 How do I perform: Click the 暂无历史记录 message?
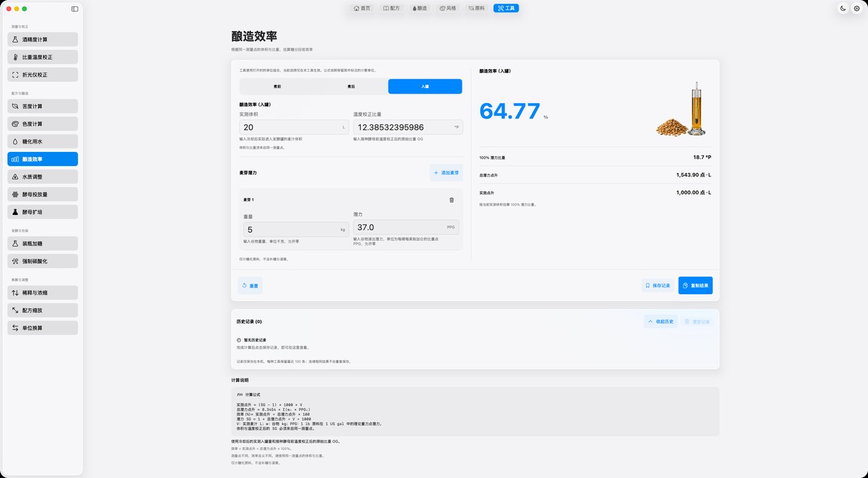[x=255, y=340]
